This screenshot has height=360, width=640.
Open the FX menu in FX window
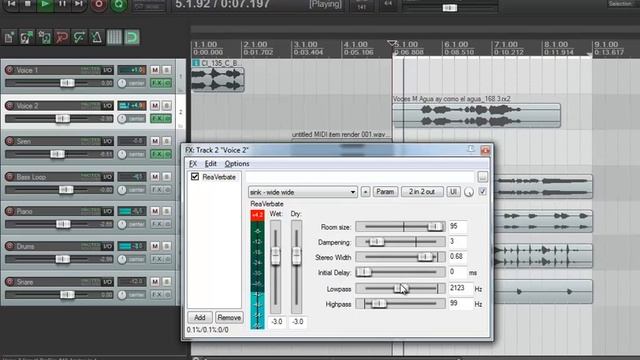193,164
